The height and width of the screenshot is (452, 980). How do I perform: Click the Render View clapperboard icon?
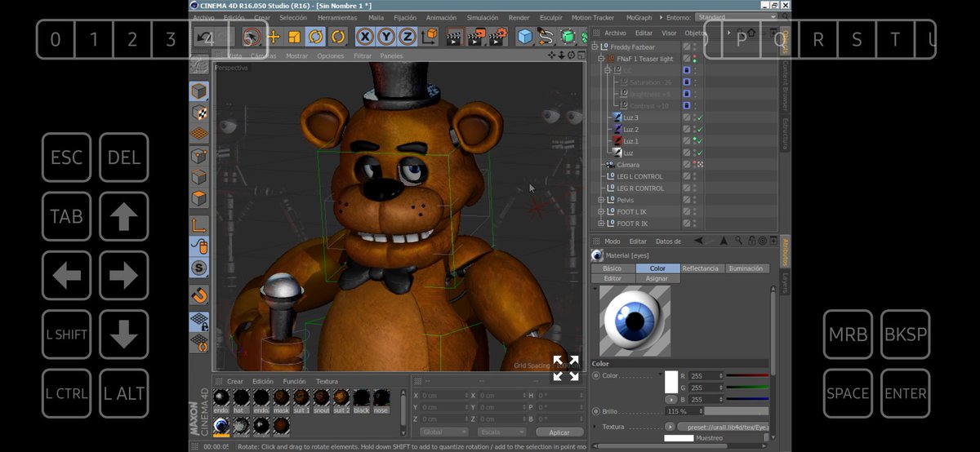click(x=454, y=37)
